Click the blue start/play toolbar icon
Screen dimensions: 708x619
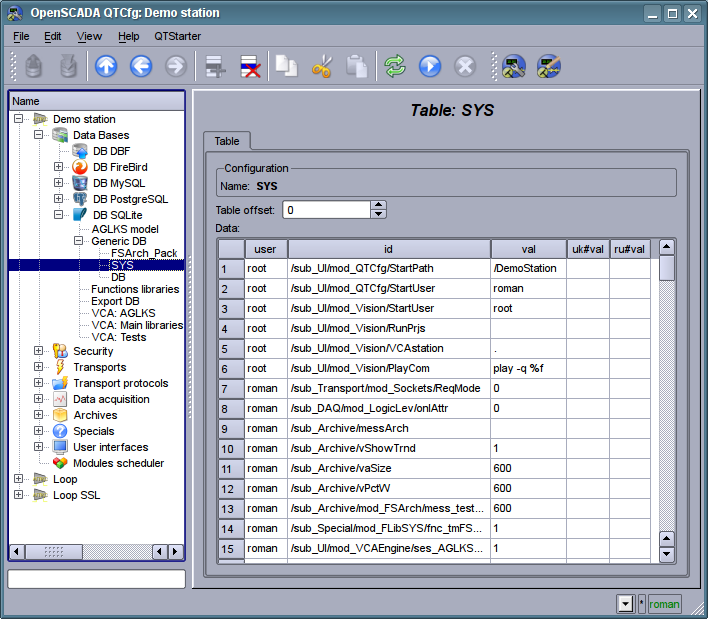(x=429, y=66)
